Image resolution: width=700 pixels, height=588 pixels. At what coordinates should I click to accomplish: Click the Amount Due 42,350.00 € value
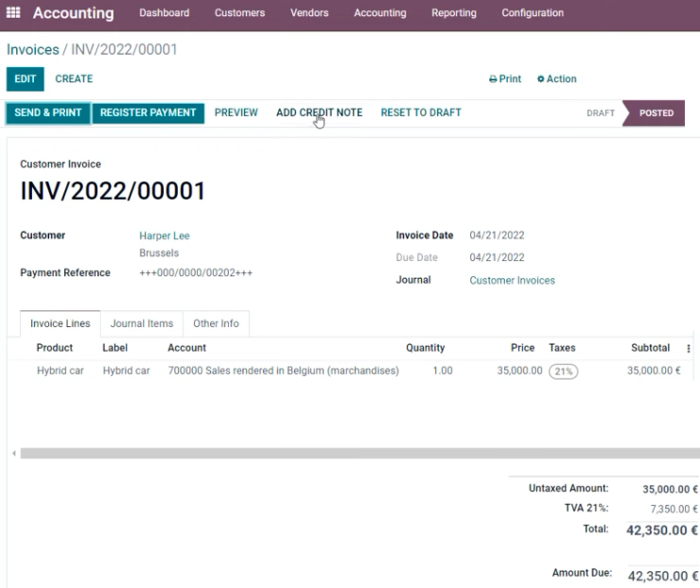click(x=663, y=576)
